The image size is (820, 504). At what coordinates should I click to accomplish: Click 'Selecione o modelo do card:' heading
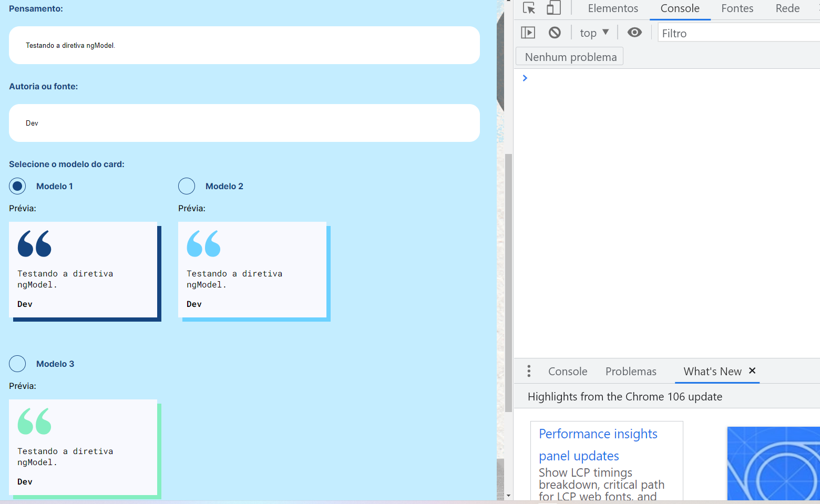coord(67,164)
